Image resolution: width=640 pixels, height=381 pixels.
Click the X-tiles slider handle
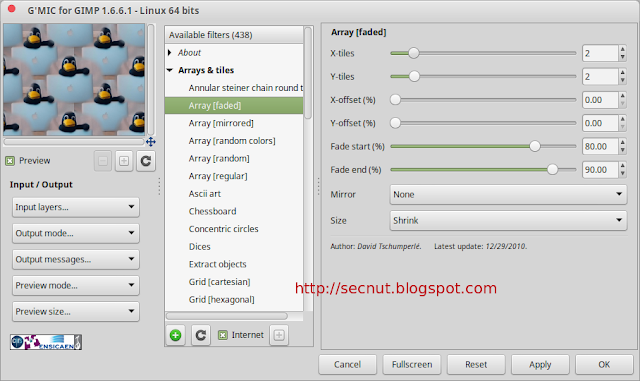[x=413, y=53]
